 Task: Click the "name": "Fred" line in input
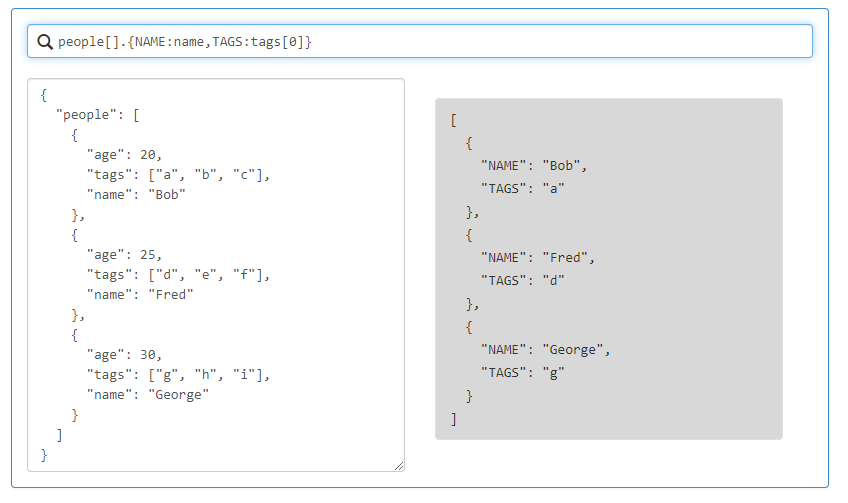pos(140,295)
